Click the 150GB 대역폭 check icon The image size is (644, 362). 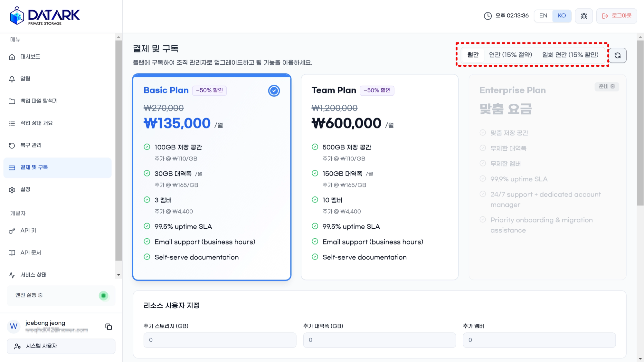pyautogui.click(x=315, y=173)
